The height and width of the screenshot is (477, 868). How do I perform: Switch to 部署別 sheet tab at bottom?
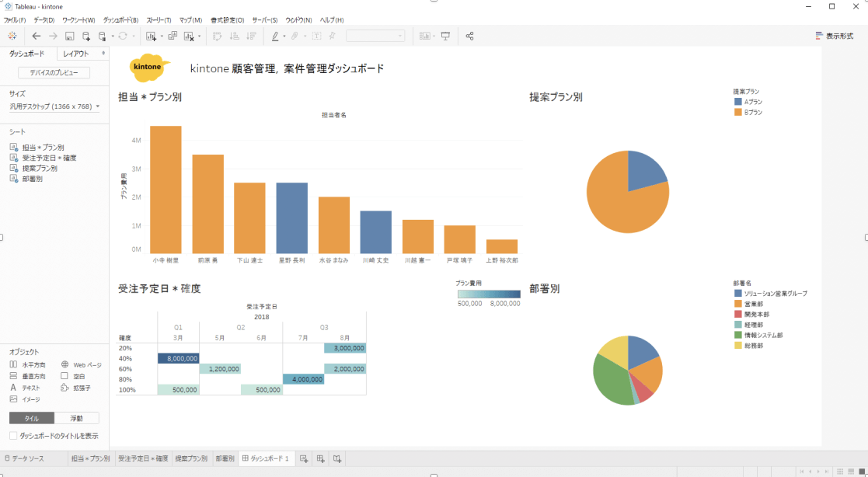pyautogui.click(x=225, y=458)
